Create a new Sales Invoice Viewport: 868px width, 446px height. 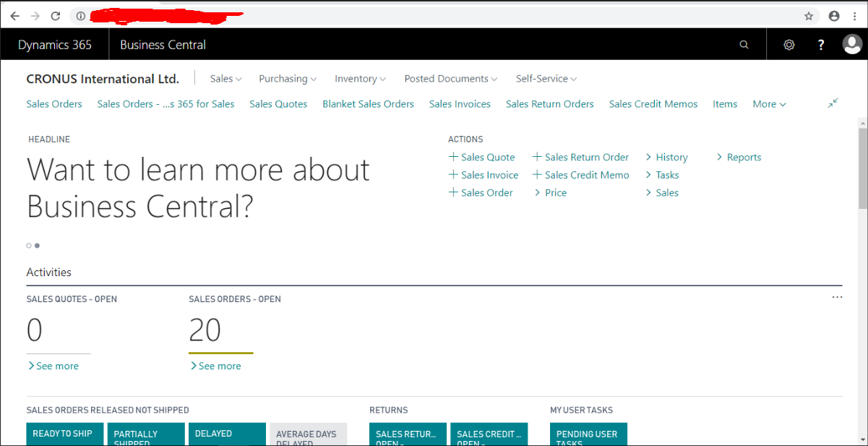click(x=484, y=175)
